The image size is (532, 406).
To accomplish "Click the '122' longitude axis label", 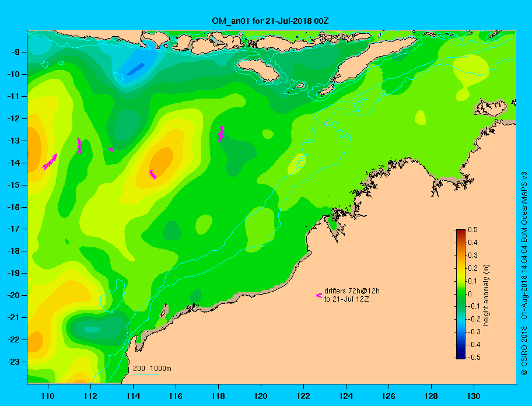I will 303,396.
